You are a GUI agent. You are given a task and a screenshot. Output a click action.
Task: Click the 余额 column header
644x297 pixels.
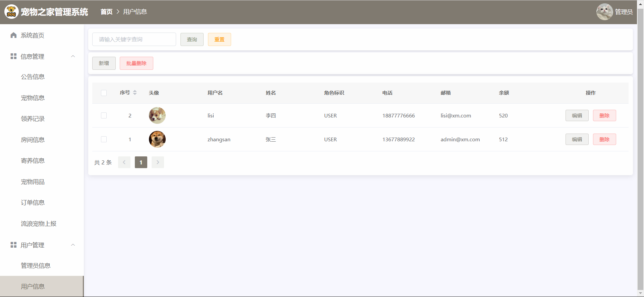(504, 93)
